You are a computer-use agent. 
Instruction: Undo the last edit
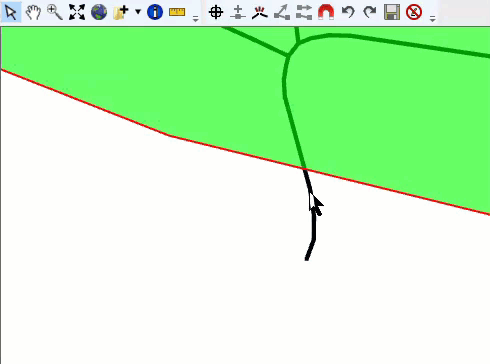348,13
